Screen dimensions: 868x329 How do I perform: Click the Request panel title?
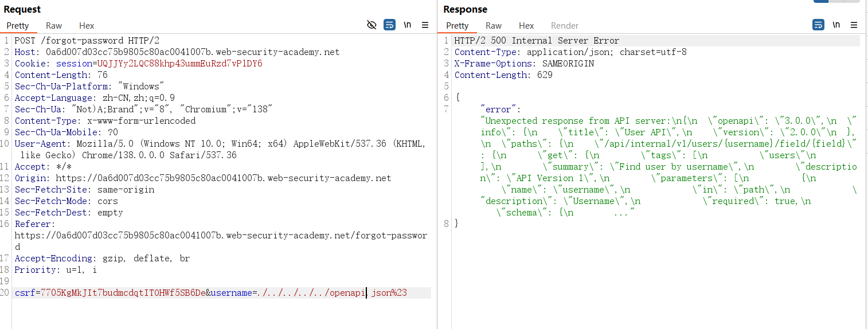22,9
